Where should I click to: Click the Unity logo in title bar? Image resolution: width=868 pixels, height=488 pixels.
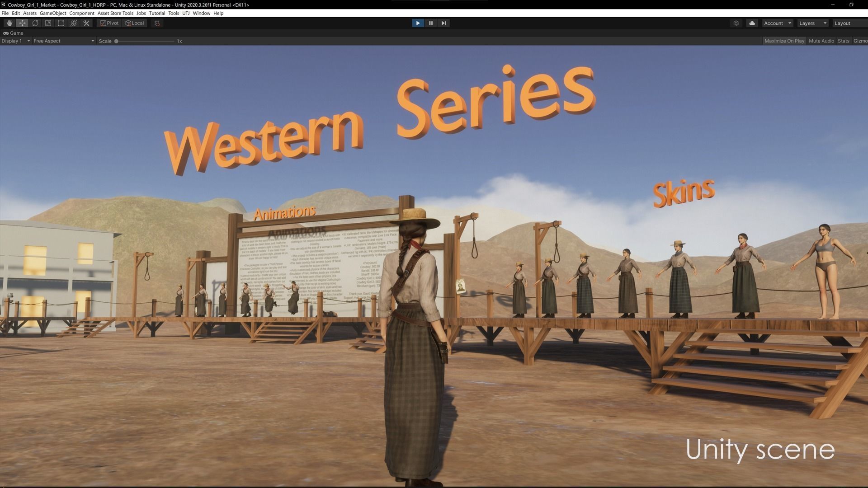click(x=4, y=5)
